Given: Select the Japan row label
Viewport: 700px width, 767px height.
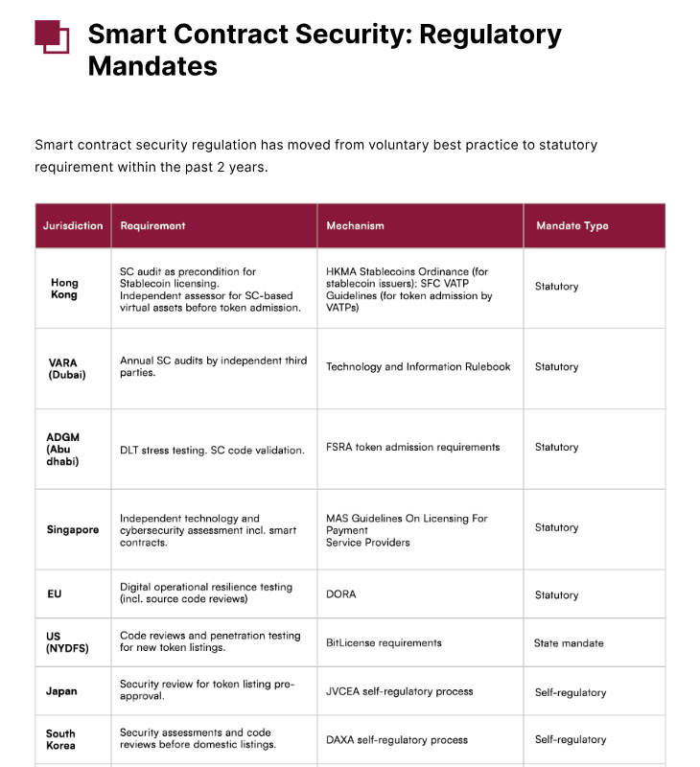Looking at the screenshot, I should tap(61, 691).
